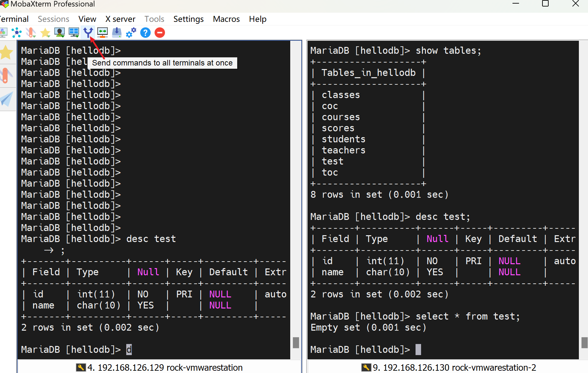The height and width of the screenshot is (373, 588).
Task: Open the Split terminals toolbar dropdown
Action: pyautogui.click(x=74, y=33)
